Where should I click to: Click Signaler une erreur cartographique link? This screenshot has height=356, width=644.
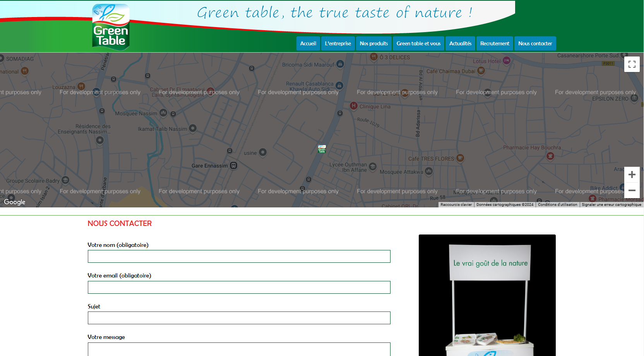[x=611, y=205]
